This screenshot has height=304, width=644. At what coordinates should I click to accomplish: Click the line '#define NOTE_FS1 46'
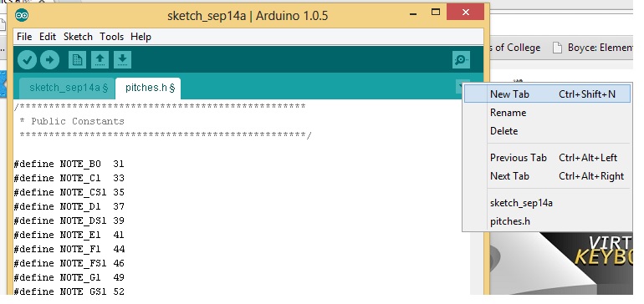(x=69, y=263)
